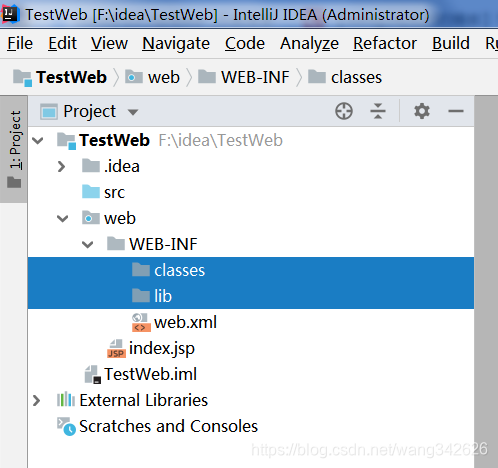The height and width of the screenshot is (468, 498).
Task: Click TestWeb in the navigation breadcrumb
Action: pos(71,77)
